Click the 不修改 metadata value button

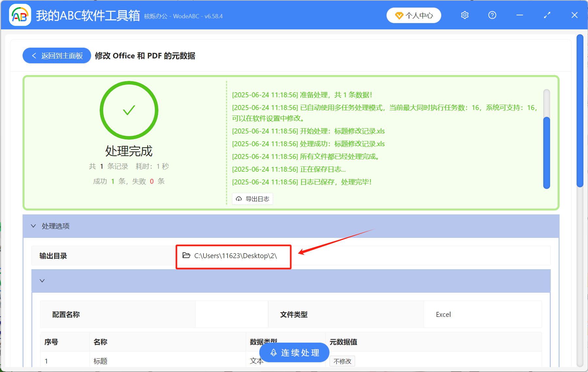point(342,361)
